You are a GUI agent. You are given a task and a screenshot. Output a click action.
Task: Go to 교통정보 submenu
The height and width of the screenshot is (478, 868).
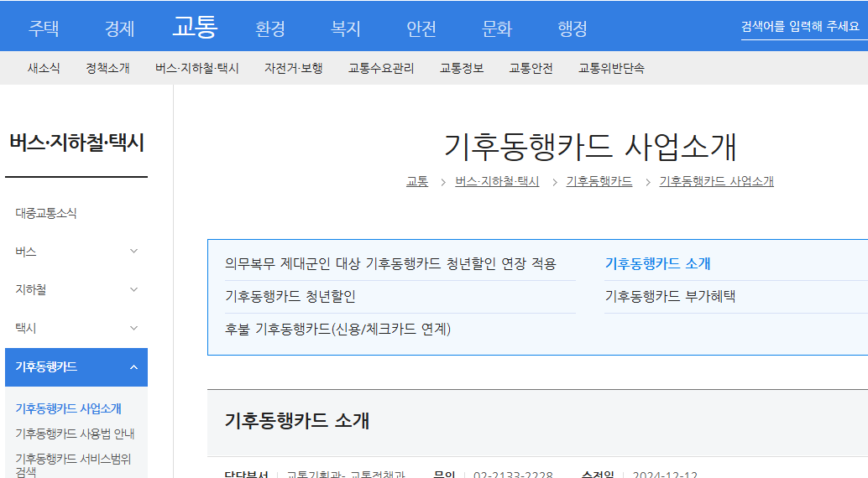click(462, 68)
